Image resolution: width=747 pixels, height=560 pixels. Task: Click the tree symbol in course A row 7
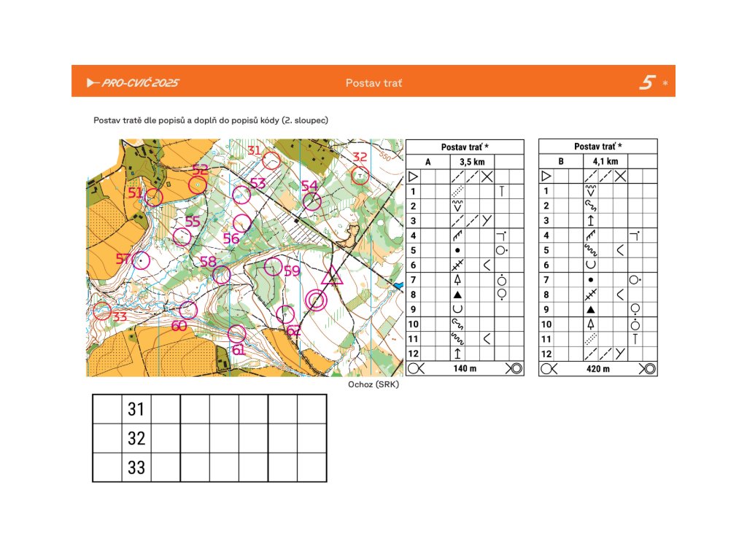(457, 280)
